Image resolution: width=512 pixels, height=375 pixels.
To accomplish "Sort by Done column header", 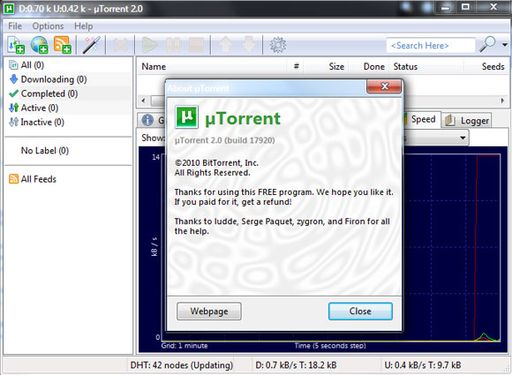I will pyautogui.click(x=374, y=67).
